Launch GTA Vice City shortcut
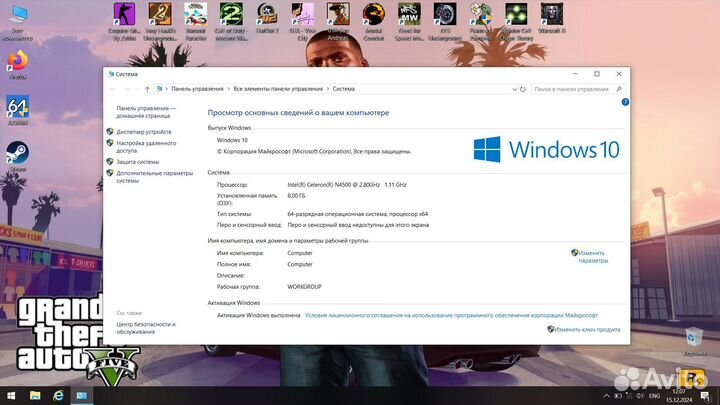The height and width of the screenshot is (405, 720). [x=303, y=21]
